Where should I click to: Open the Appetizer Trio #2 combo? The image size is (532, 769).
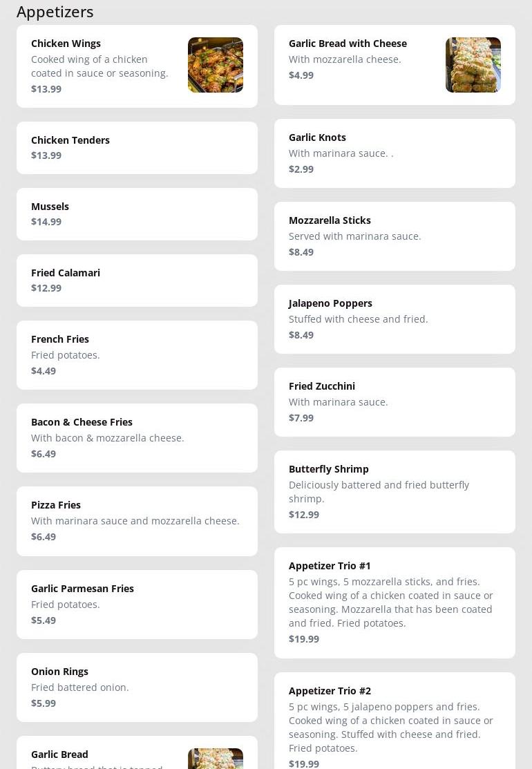(x=395, y=722)
